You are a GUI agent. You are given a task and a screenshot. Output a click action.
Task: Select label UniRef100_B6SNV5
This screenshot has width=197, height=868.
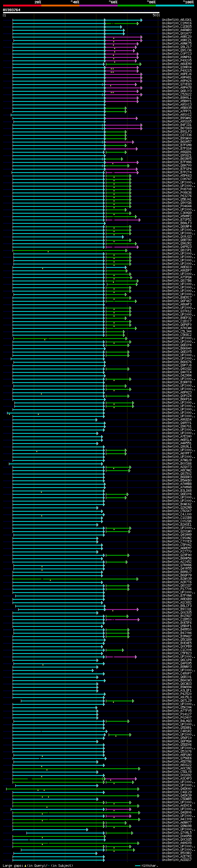pyautogui.click(x=177, y=158)
